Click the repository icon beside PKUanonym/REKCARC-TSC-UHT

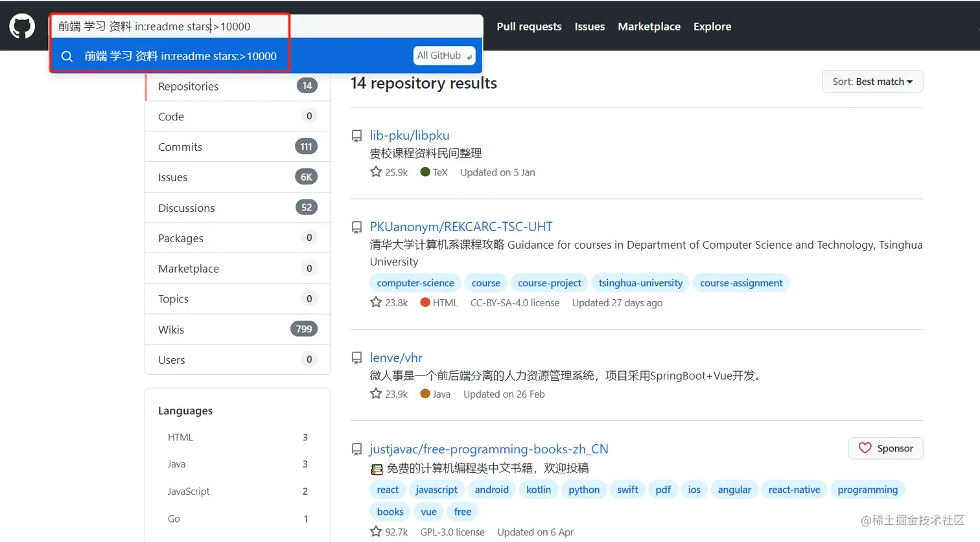pos(356,227)
